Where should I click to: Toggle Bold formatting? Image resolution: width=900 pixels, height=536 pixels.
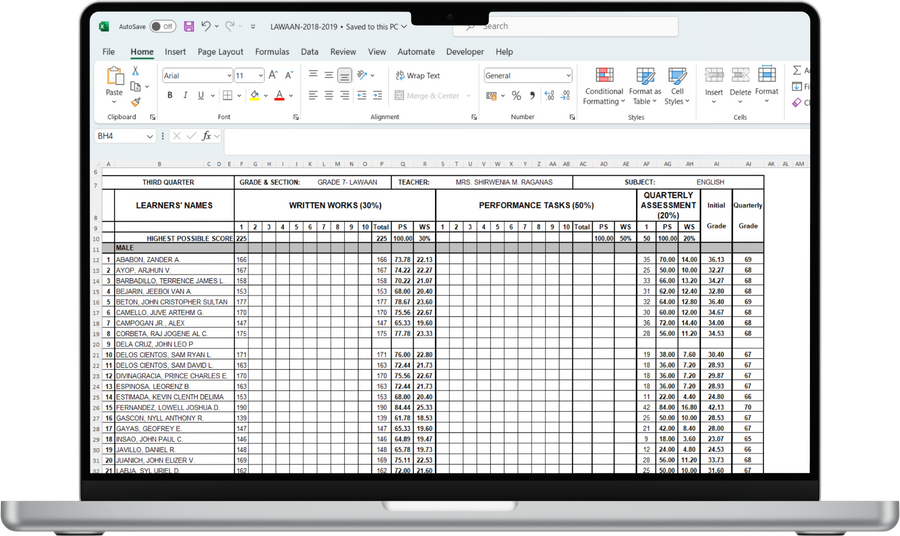click(x=170, y=95)
